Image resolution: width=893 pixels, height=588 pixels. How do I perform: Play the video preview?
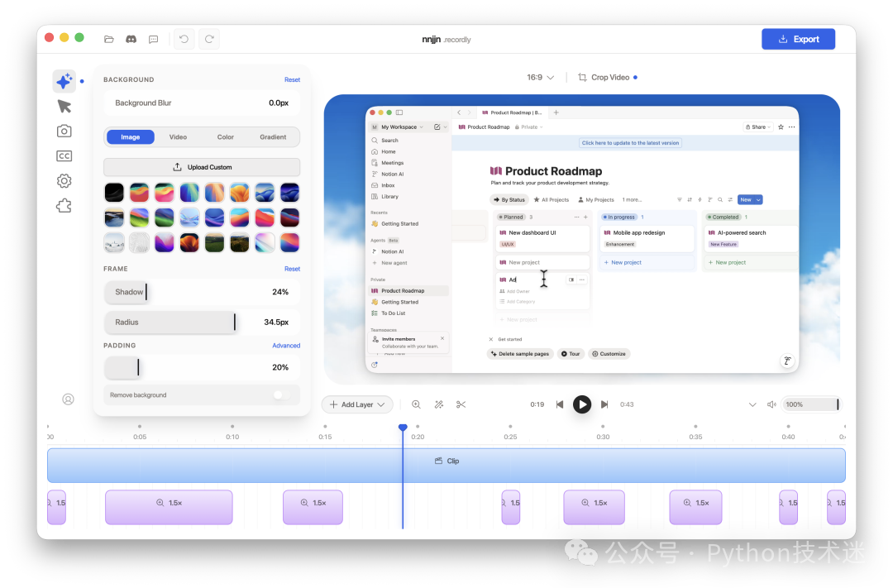581,404
